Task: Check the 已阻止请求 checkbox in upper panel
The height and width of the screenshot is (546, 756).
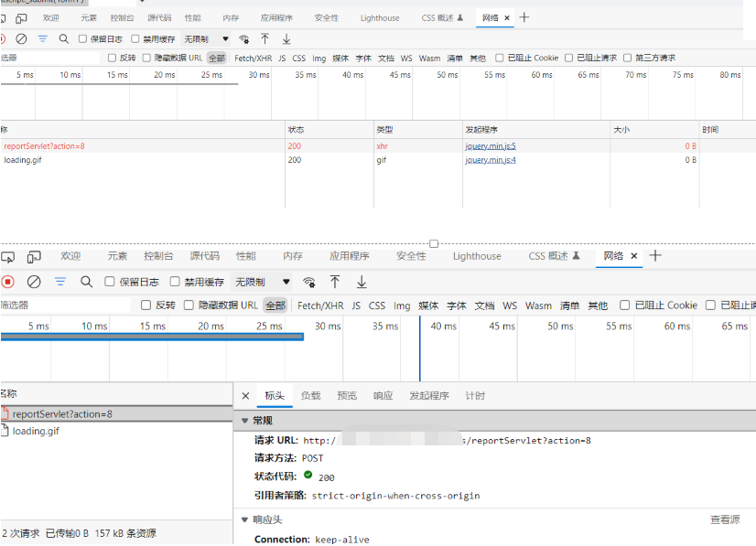Action: (568, 58)
